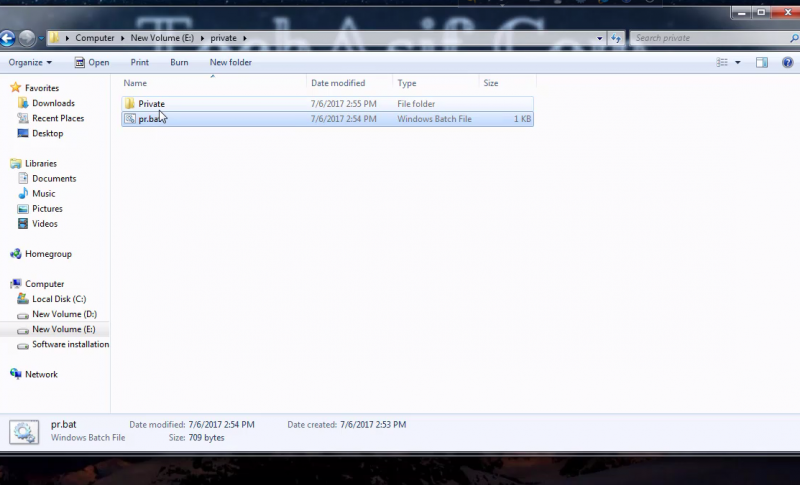Click the File folder type cell
Viewport: 800px width, 485px height.
(x=416, y=104)
